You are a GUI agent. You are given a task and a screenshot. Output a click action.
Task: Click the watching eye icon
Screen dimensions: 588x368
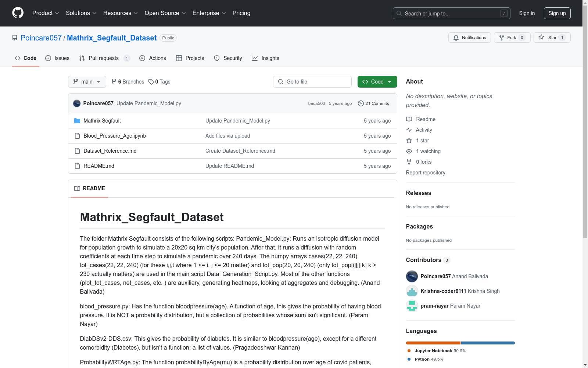[x=409, y=151]
